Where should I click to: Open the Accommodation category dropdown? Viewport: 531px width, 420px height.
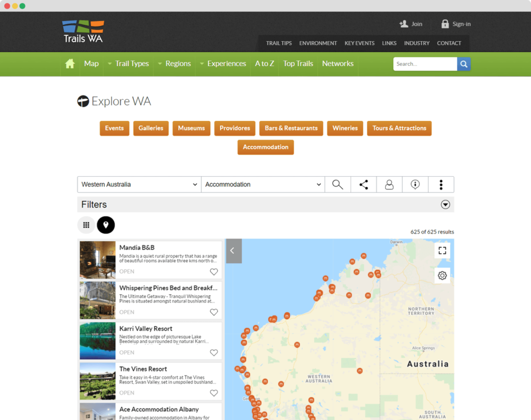[262, 184]
